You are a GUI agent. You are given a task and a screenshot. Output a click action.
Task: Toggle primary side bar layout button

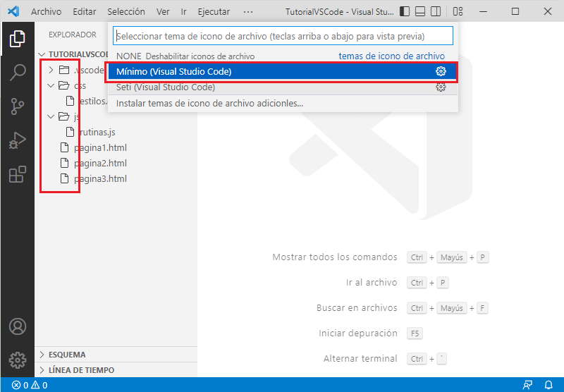[x=405, y=11]
